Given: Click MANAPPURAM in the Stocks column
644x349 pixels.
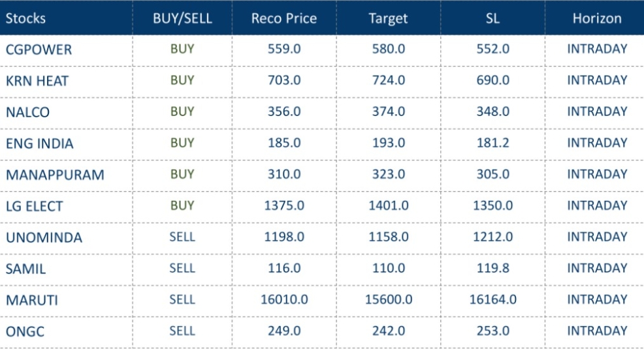Looking at the screenshot, I should (x=55, y=175).
